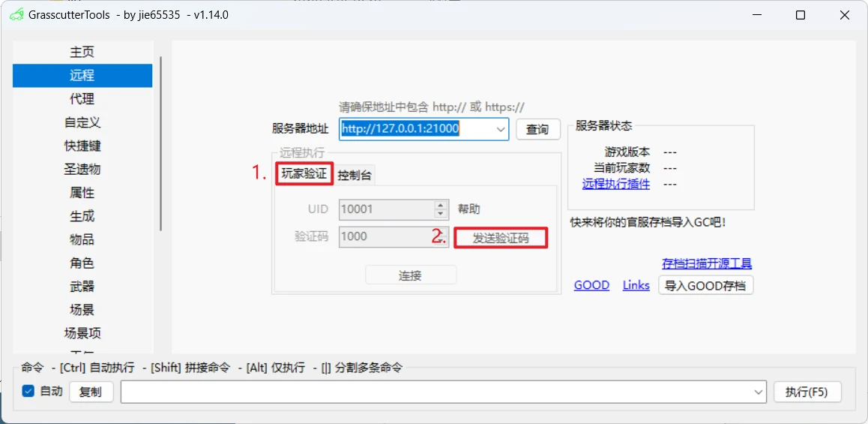
Task: Open the Links hyperlink
Action: 636,285
